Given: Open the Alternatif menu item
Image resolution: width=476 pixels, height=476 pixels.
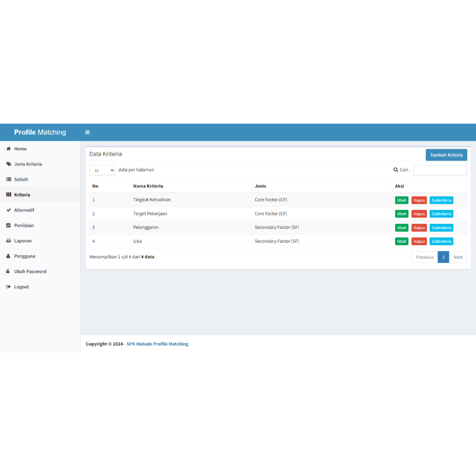Looking at the screenshot, I should pos(40,210).
